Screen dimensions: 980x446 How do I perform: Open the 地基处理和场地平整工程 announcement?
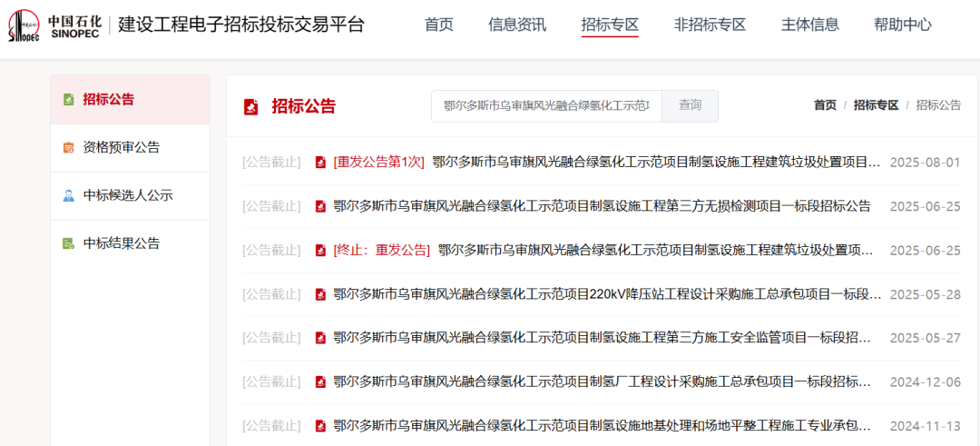pos(602,426)
